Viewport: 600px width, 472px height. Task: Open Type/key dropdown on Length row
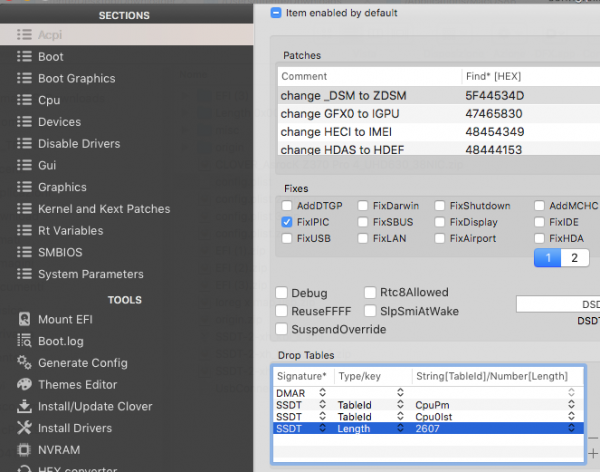pyautogui.click(x=400, y=428)
